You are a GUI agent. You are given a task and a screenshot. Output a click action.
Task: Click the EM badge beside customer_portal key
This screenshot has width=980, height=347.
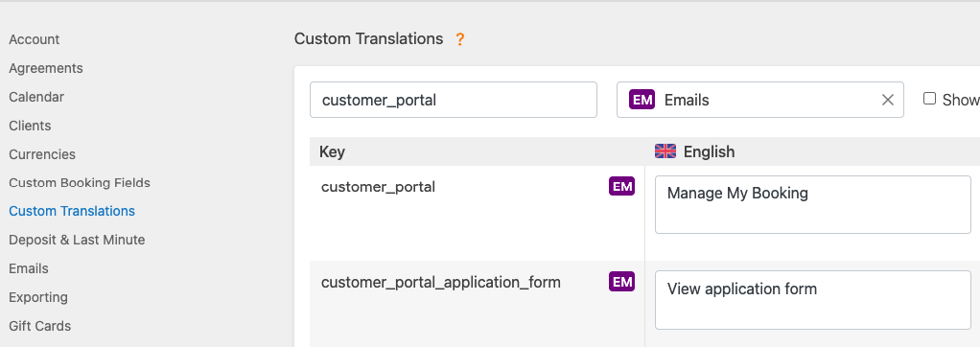622,186
